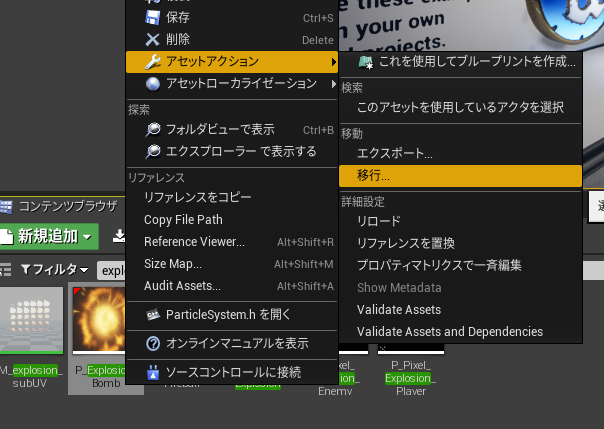The height and width of the screenshot is (429, 604).
Task: Click the X delete icon
Action: tap(153, 39)
